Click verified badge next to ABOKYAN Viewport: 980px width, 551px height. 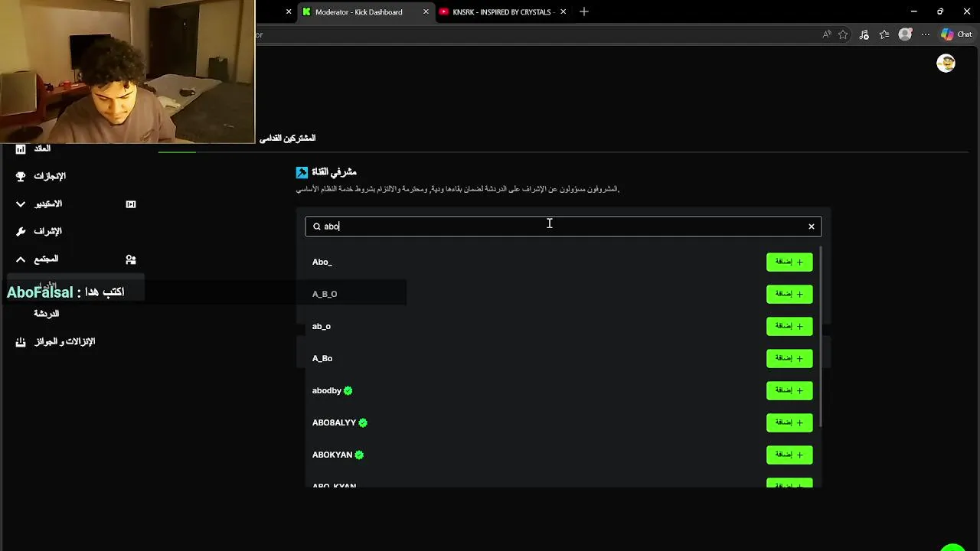(x=359, y=455)
